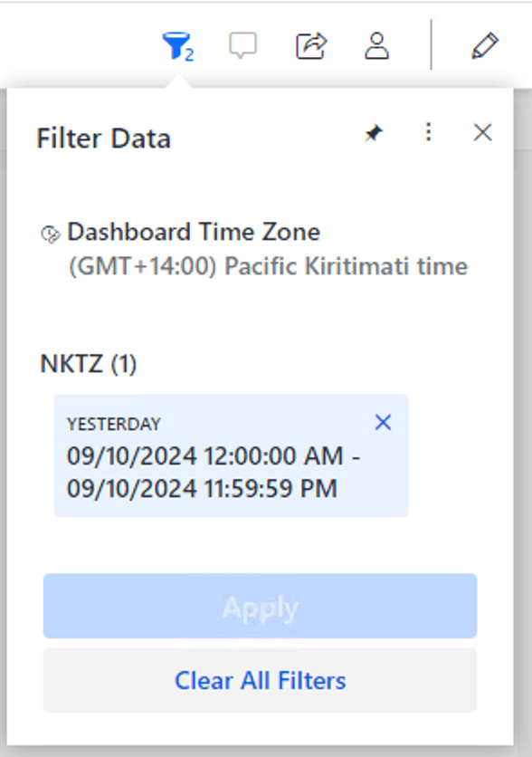The width and height of the screenshot is (532, 757).
Task: Click the share dashboard icon
Action: 311,46
